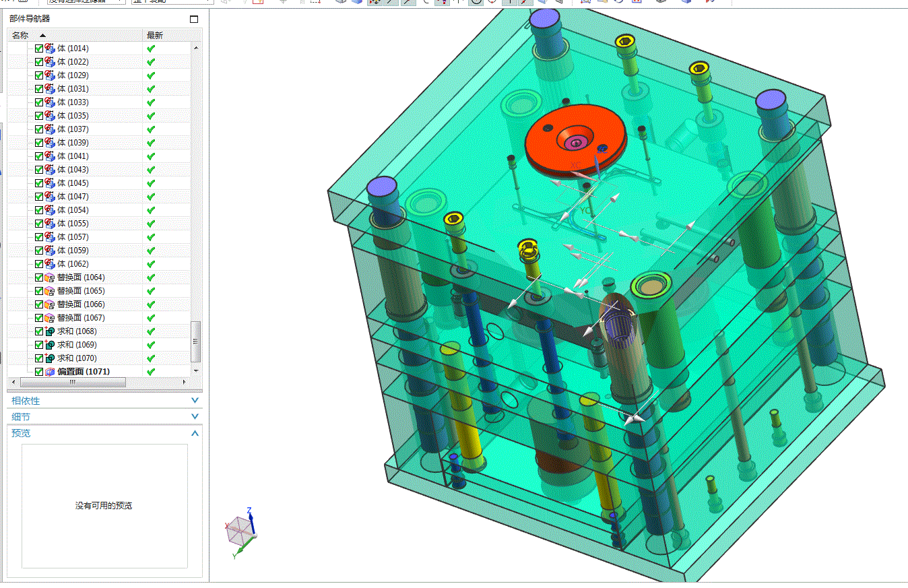
Task: Click the body feature icon for 体 (1037)
Action: coord(50,129)
